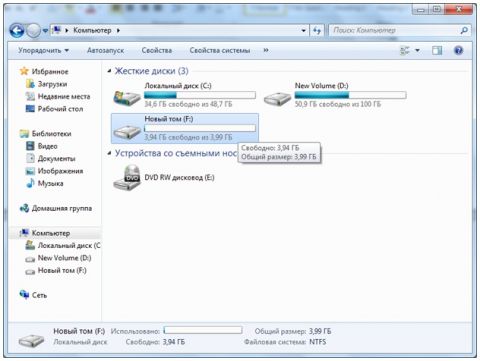Select the Локальный диск (C:) label
Screen dimensions: 480x361
(178, 86)
